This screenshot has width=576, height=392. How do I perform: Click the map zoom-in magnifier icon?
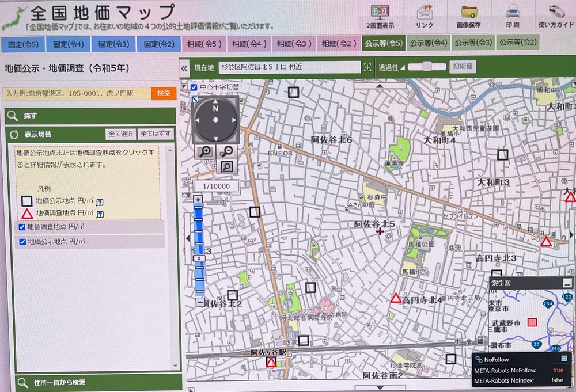coord(204,151)
